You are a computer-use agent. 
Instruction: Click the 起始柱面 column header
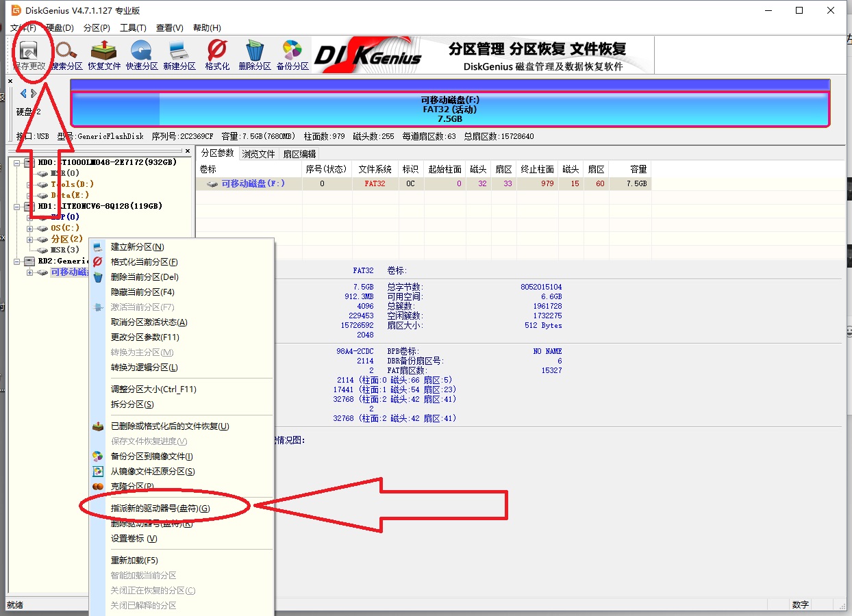click(x=444, y=169)
